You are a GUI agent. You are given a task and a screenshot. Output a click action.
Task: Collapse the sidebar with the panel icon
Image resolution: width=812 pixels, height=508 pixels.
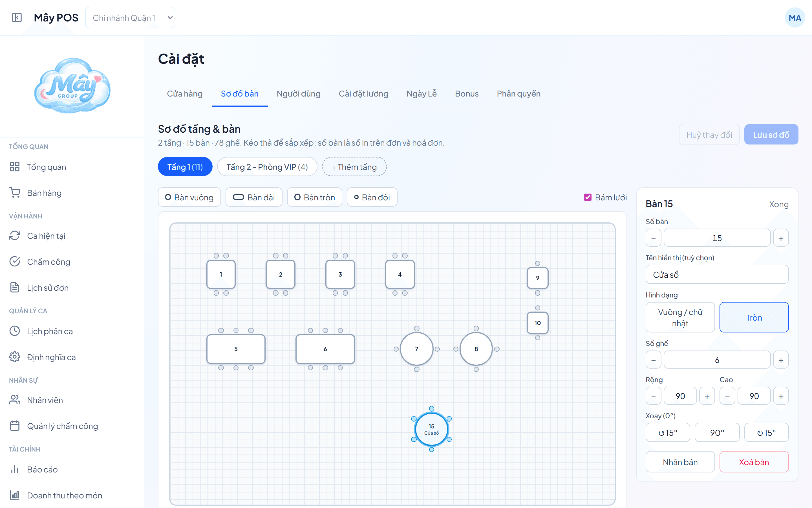17,17
